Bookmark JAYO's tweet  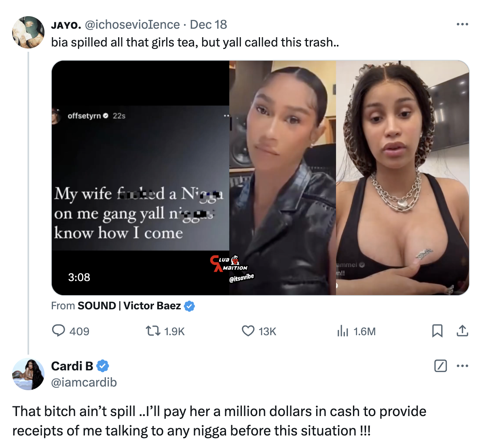(437, 331)
